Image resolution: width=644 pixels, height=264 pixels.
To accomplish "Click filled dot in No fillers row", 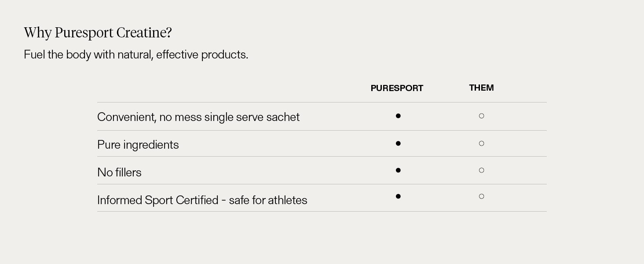I will (x=398, y=170).
